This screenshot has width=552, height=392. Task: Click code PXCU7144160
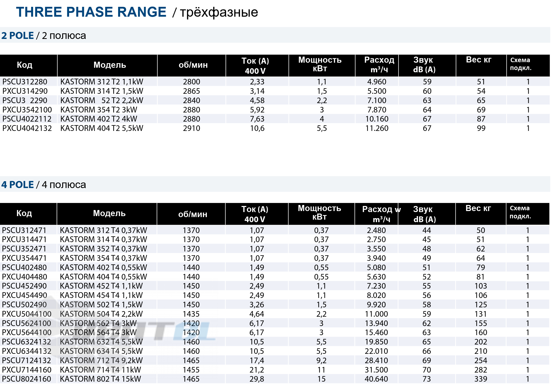[27, 370]
